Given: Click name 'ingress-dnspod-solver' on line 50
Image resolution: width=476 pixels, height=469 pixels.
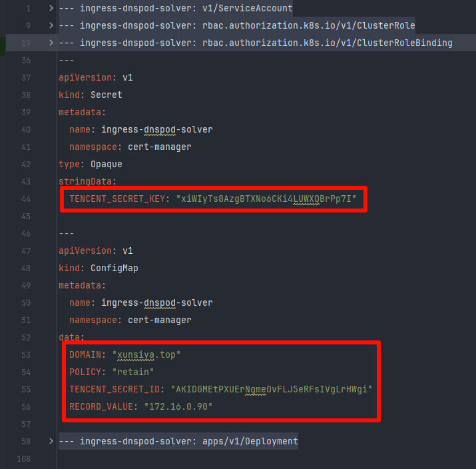Looking at the screenshot, I should click(157, 303).
